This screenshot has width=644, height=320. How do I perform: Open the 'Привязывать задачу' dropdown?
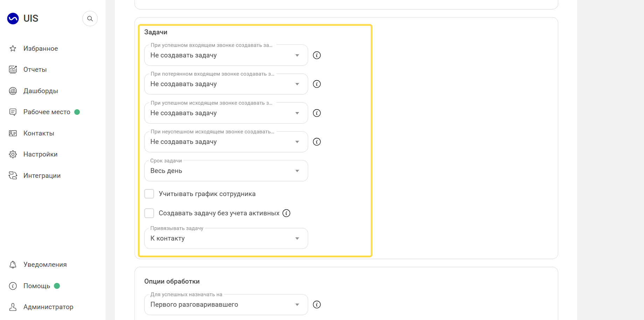(x=226, y=238)
